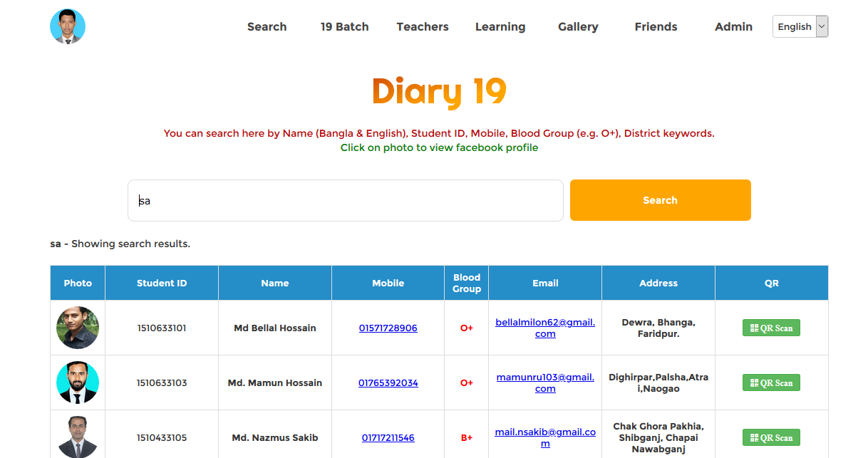Open Md. Nazmus Sakib's profile photo
This screenshot has height=458, width=868.
(78, 437)
